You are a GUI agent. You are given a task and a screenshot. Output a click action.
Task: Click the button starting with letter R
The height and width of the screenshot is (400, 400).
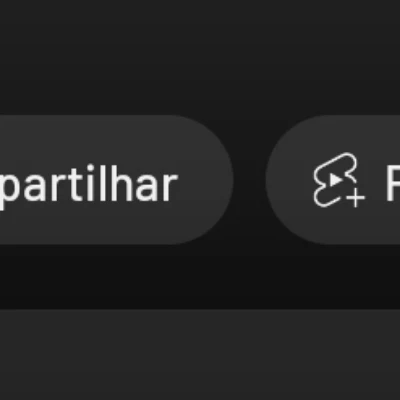coord(333,180)
